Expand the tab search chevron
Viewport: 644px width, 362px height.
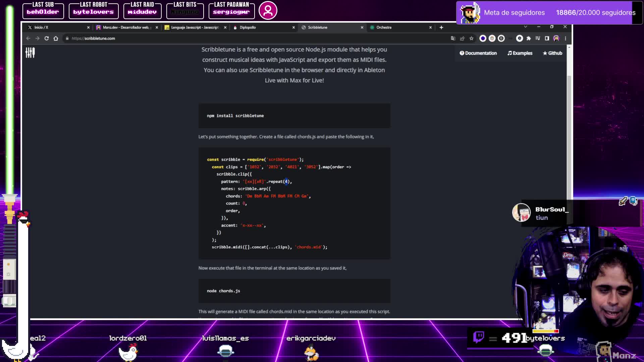[526, 26]
